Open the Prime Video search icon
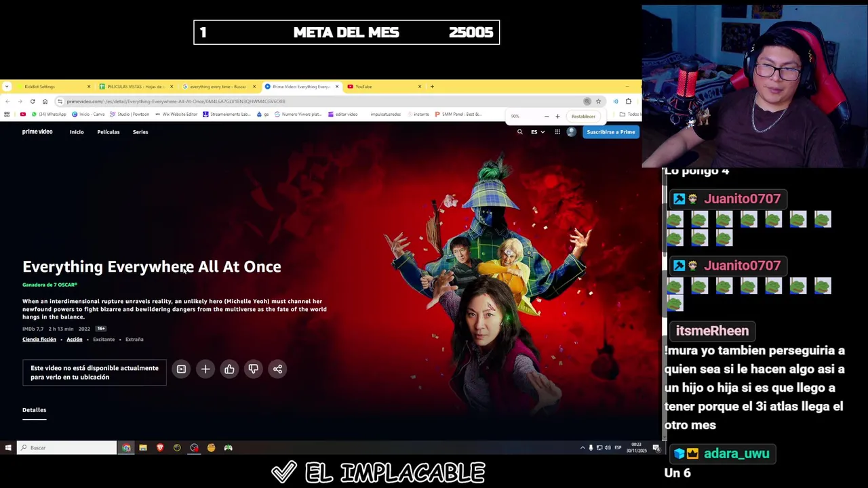868x488 pixels. click(520, 132)
